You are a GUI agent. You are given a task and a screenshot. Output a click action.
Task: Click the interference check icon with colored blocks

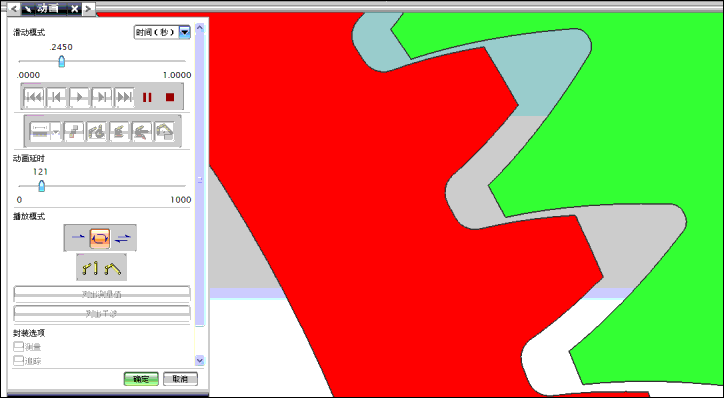[x=74, y=132]
